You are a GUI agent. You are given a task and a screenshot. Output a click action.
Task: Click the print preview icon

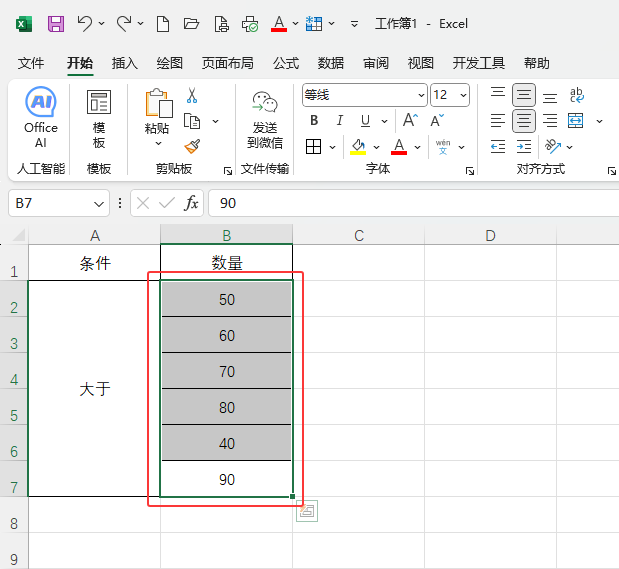(x=221, y=24)
